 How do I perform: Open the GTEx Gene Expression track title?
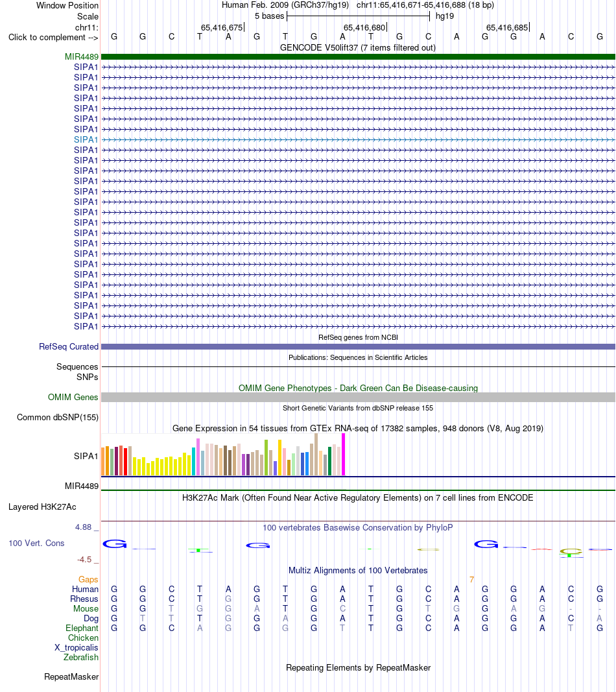point(358,429)
